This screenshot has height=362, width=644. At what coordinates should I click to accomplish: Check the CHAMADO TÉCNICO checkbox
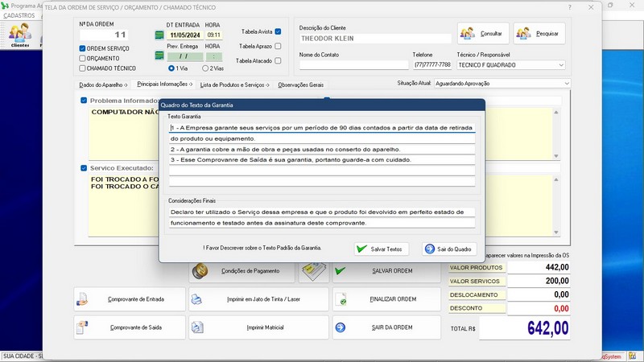click(82, 68)
